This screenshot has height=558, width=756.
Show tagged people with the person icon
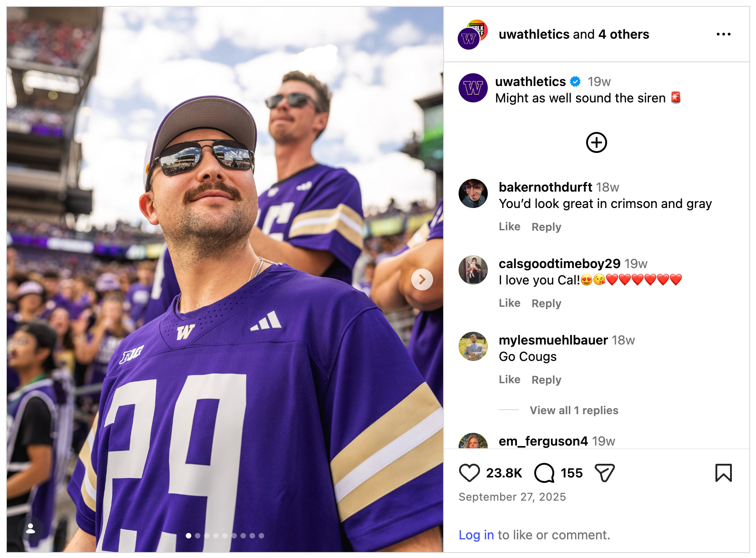31,528
